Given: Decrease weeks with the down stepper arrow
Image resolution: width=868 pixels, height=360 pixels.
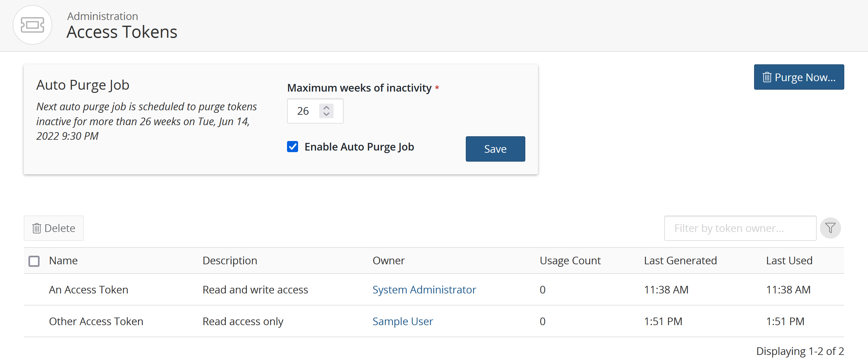Looking at the screenshot, I should pyautogui.click(x=326, y=114).
